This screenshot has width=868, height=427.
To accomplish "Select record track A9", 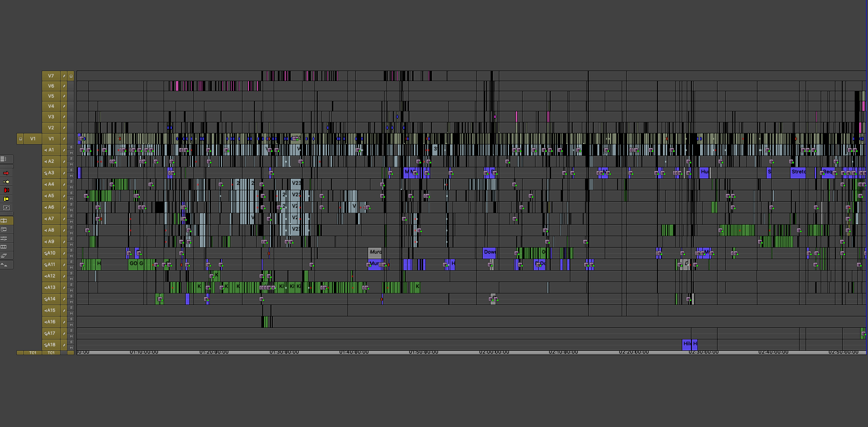I will coord(51,242).
